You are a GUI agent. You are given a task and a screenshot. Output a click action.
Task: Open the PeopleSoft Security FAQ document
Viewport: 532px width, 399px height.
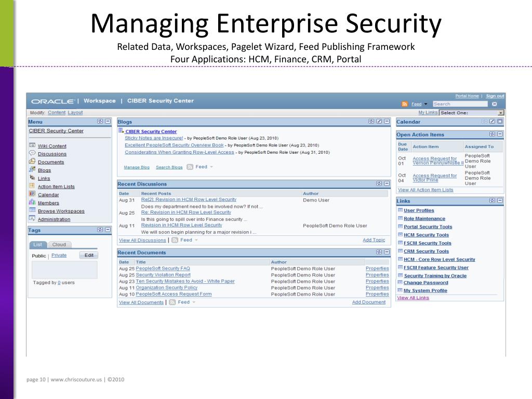163,269
